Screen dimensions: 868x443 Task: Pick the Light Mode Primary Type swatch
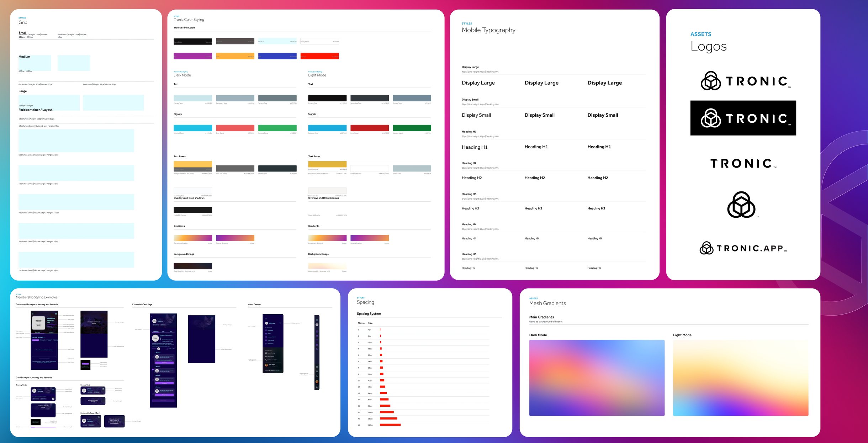point(327,98)
